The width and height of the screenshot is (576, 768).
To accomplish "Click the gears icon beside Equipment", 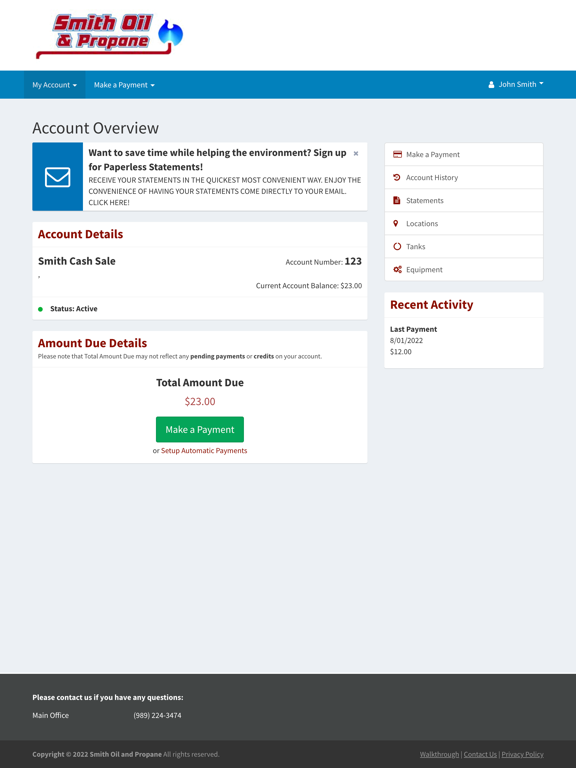I will point(397,269).
